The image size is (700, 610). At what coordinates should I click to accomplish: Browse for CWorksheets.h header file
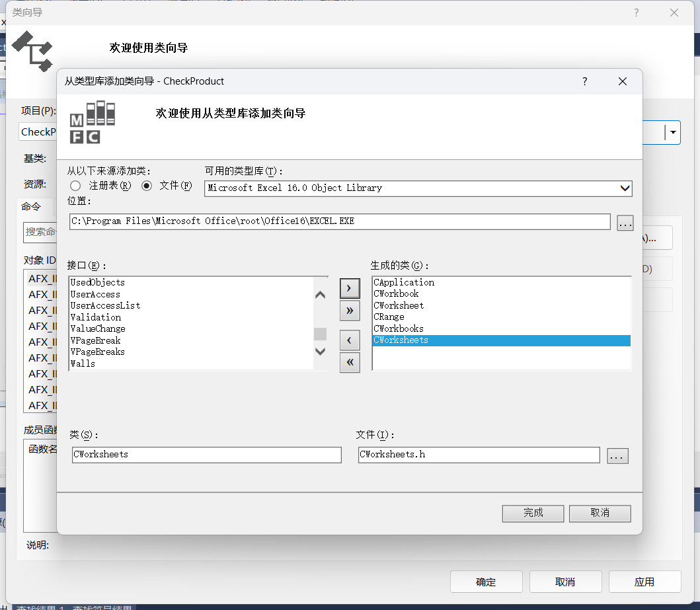click(x=617, y=456)
